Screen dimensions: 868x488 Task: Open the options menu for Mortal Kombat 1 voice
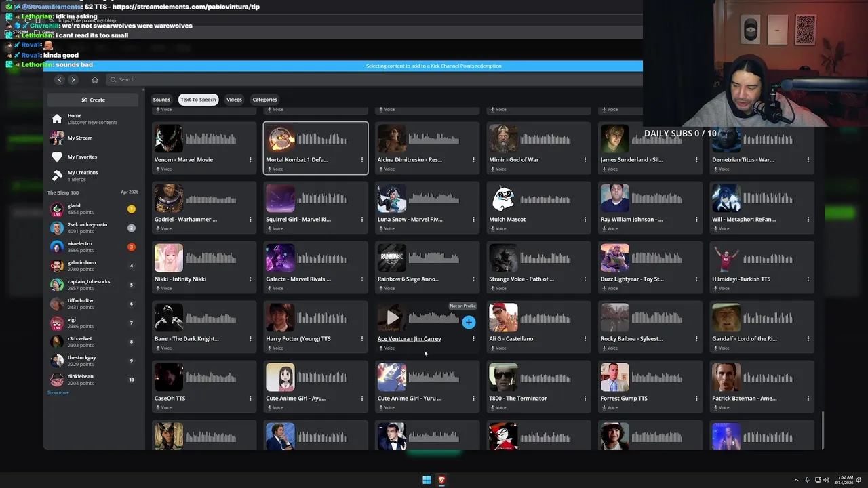pos(361,160)
